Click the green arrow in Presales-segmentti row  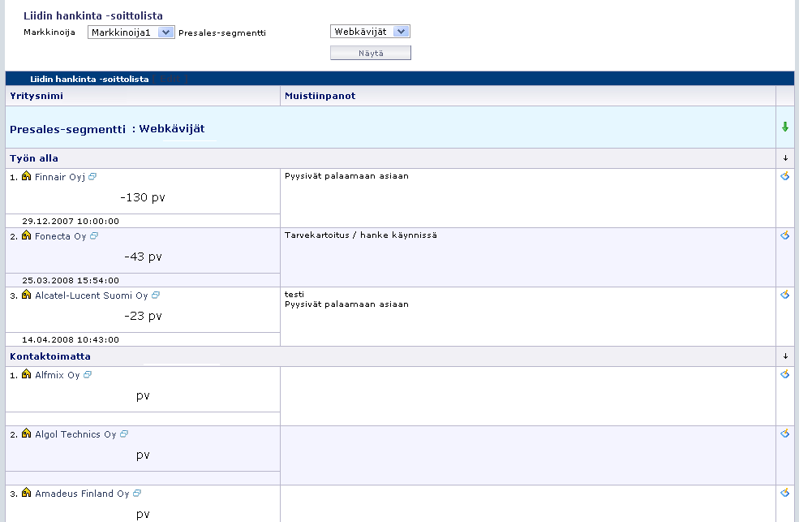coord(785,127)
